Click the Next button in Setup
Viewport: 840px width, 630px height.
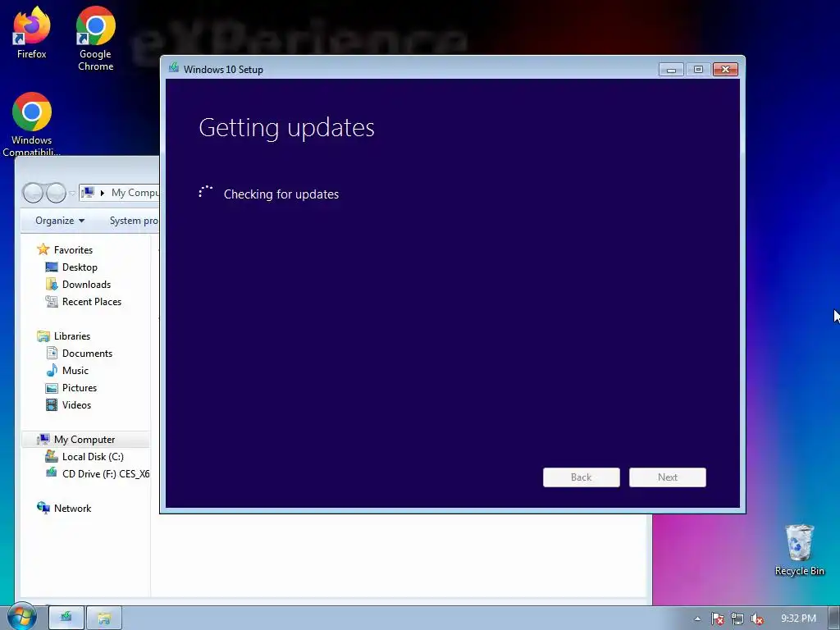click(668, 477)
